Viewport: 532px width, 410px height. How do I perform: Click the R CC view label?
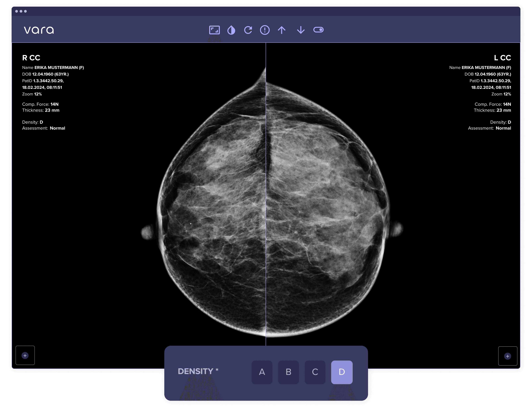point(31,58)
